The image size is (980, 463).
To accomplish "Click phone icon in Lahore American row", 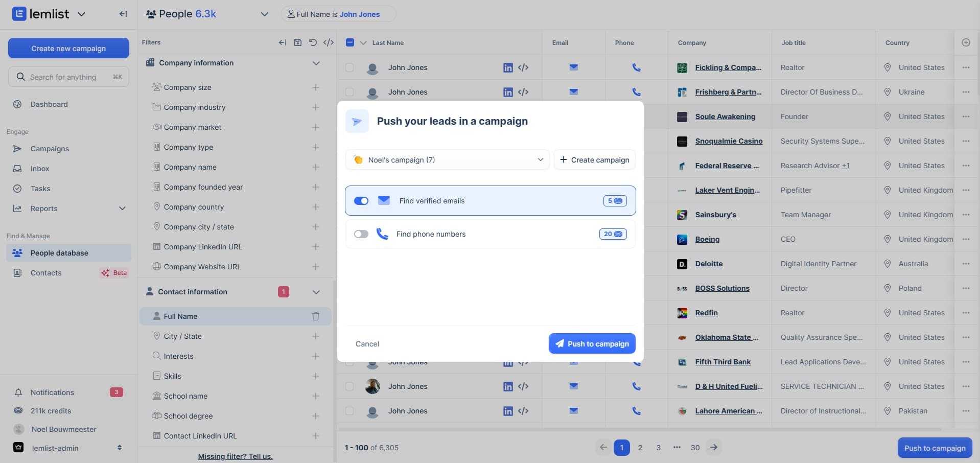I will (636, 411).
